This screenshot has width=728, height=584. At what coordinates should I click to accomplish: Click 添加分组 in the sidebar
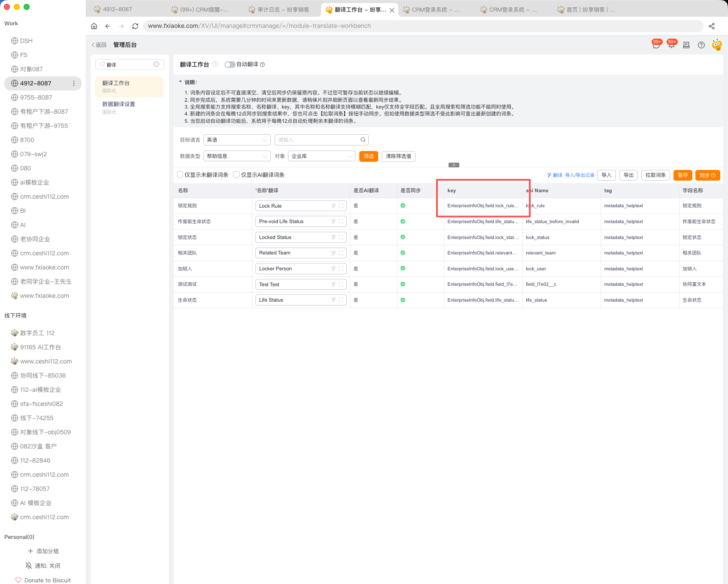[43, 551]
